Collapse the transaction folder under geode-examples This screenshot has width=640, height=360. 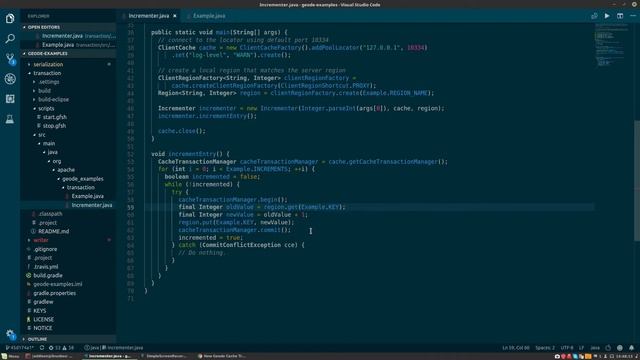pyautogui.click(x=47, y=73)
